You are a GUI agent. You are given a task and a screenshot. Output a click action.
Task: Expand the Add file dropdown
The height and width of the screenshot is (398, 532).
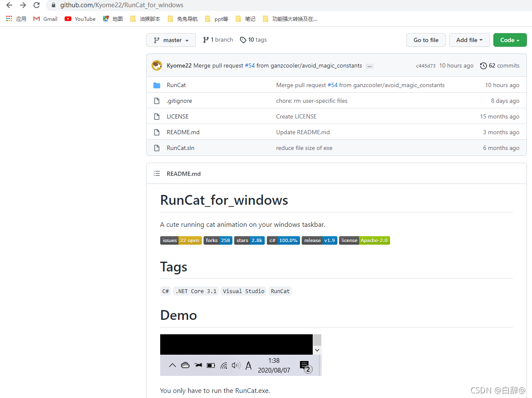[x=470, y=40]
